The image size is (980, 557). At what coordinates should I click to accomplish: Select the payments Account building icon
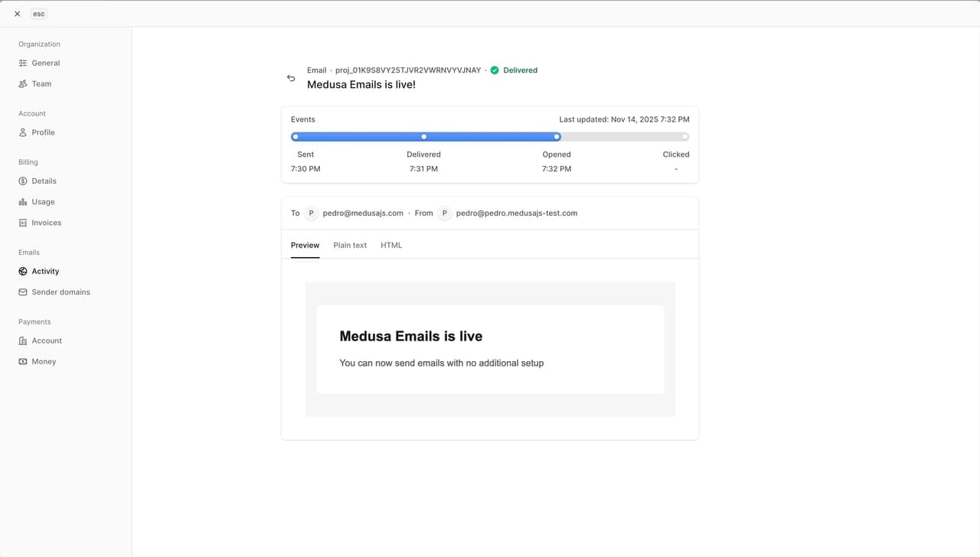(23, 340)
